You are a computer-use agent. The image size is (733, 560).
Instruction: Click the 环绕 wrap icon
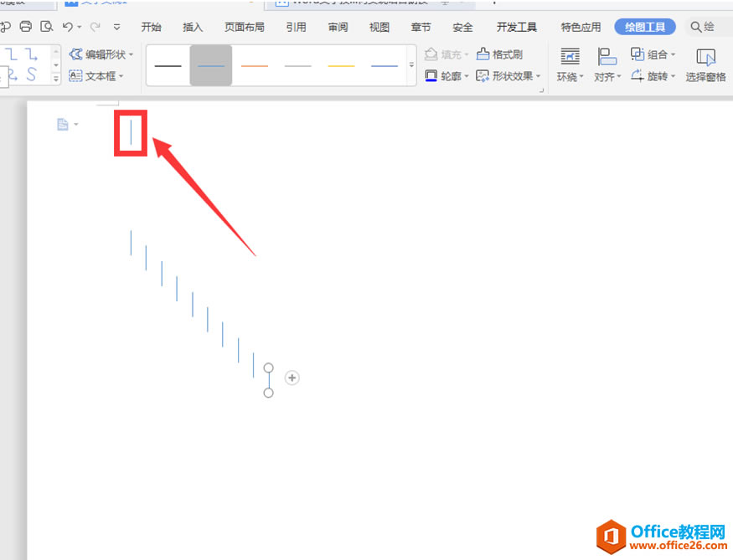tap(570, 57)
